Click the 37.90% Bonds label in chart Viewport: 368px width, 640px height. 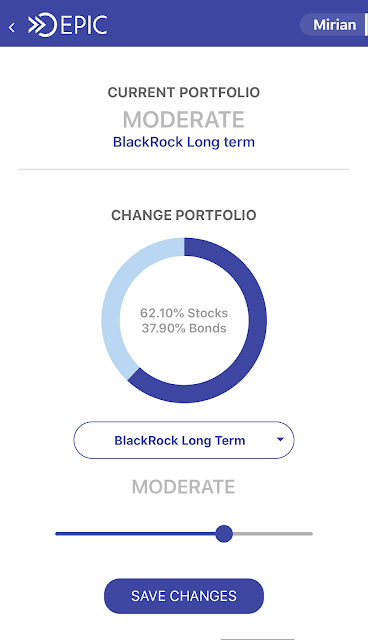pyautogui.click(x=184, y=328)
